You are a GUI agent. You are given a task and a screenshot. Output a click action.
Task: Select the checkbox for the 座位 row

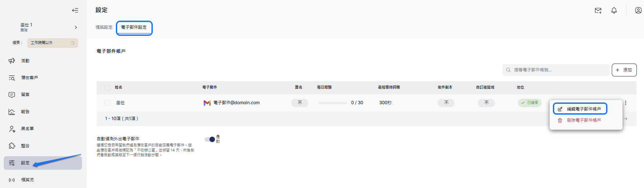tap(107, 103)
